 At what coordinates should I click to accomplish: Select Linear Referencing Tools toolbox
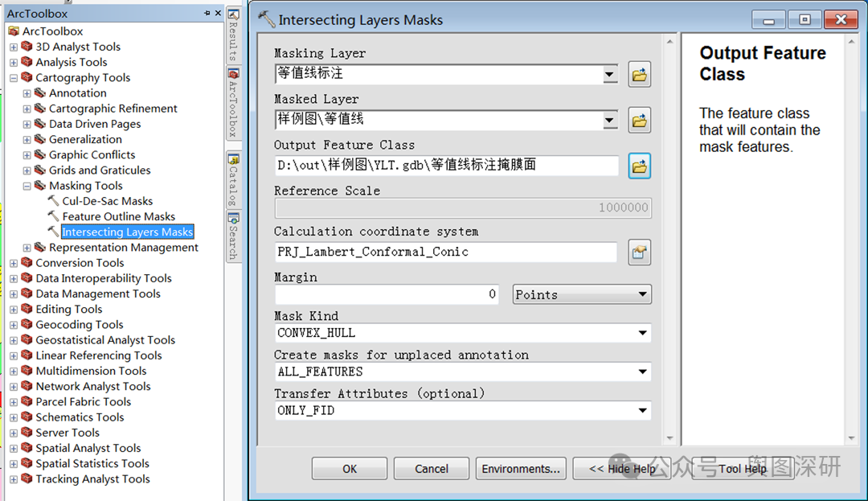coord(99,355)
